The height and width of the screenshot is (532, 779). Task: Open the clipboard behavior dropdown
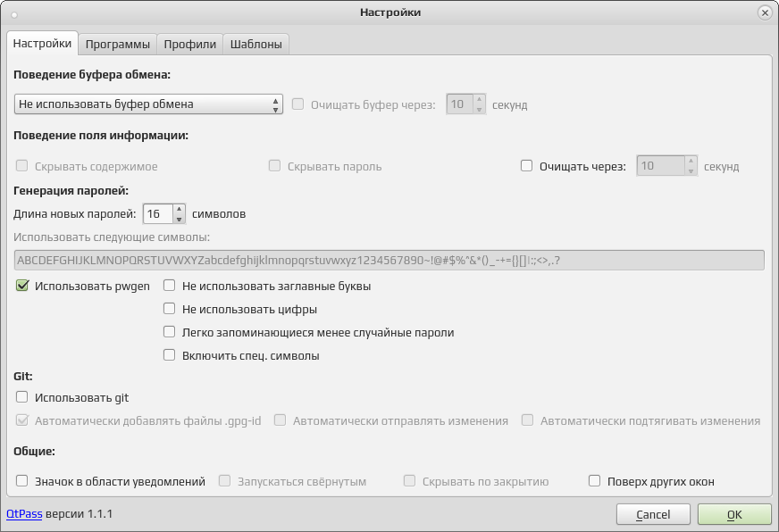tap(148, 104)
